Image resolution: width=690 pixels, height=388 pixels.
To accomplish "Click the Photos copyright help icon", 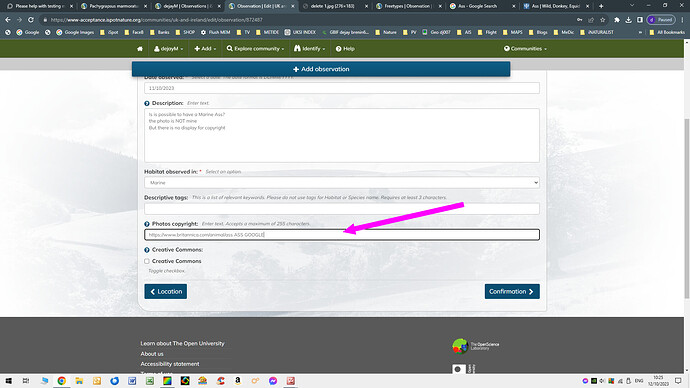I will point(147,224).
